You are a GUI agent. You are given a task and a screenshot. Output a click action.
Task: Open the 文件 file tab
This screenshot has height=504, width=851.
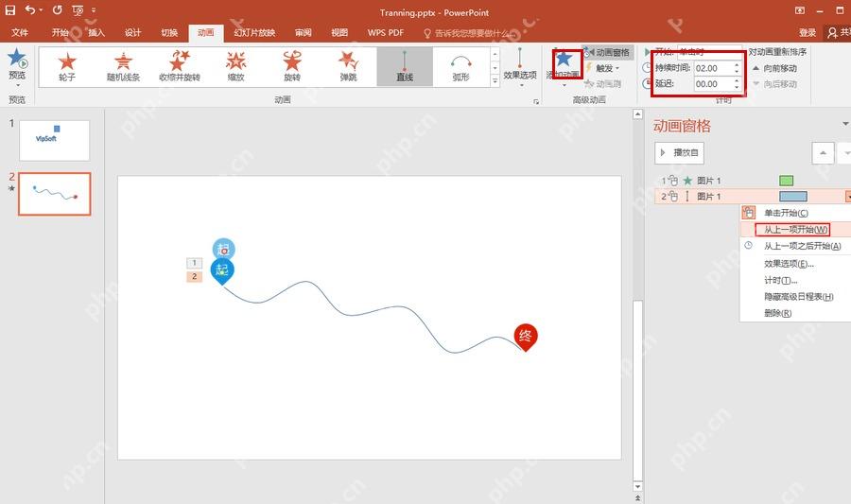coord(20,32)
